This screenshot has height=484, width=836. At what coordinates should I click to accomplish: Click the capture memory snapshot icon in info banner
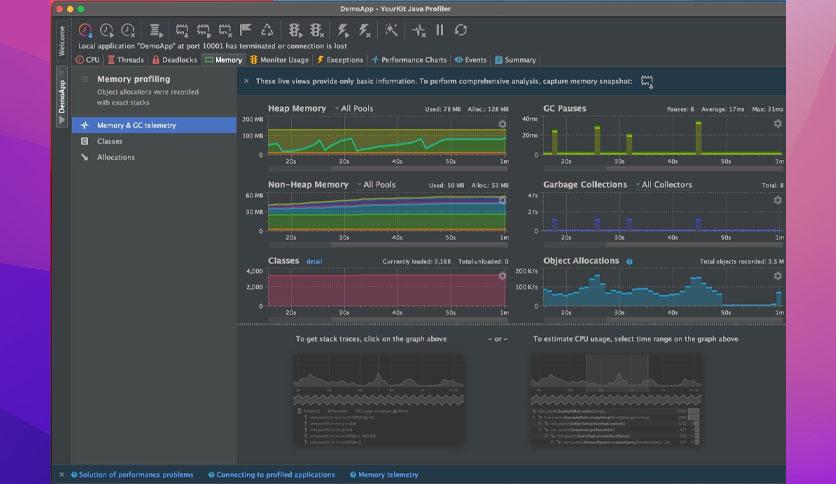click(648, 81)
